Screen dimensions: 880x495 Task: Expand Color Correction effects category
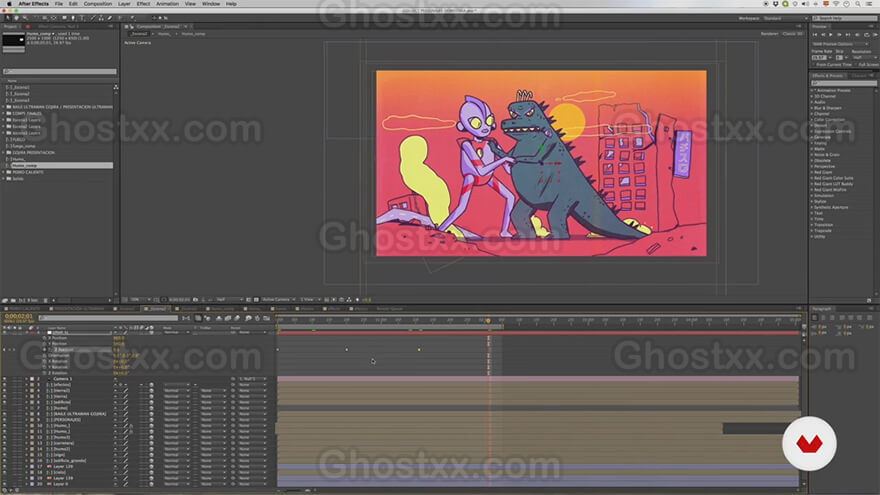click(x=812, y=120)
